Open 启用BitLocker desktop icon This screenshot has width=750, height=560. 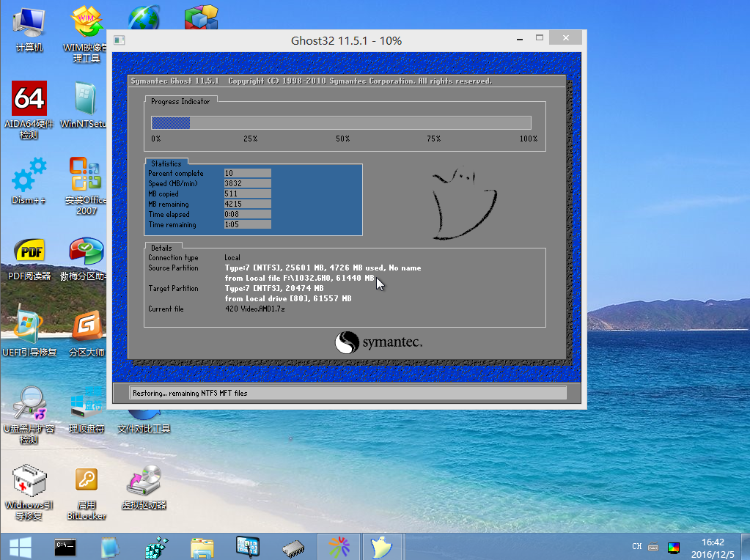click(87, 493)
